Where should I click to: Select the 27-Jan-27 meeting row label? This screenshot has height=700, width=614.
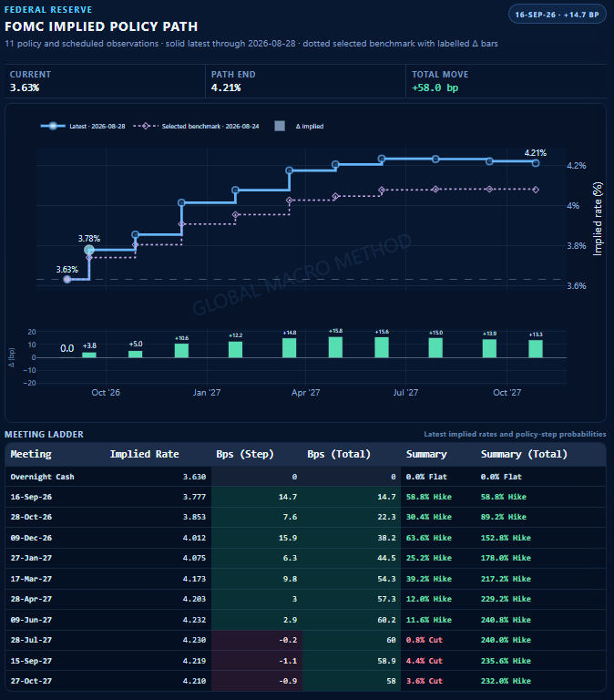(x=31, y=558)
